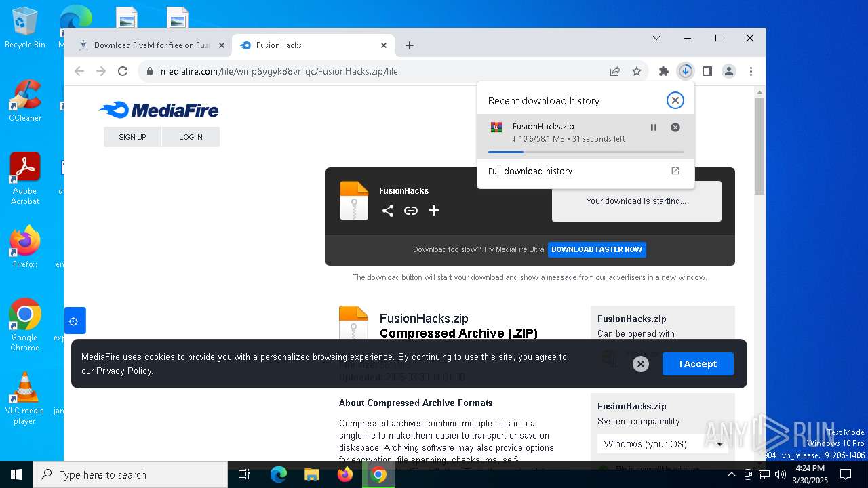The height and width of the screenshot is (488, 868).
Task: Open the Privacy Policy link
Action: 124,371
